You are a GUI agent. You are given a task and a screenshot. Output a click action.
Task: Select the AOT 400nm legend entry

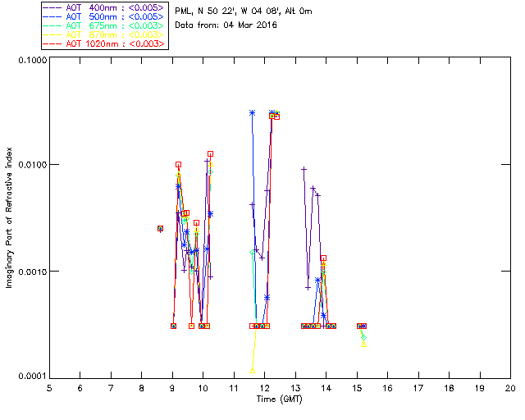tap(103, 7)
